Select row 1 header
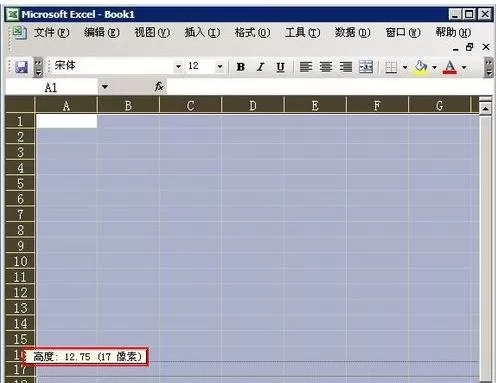The image size is (496, 383). [x=20, y=121]
